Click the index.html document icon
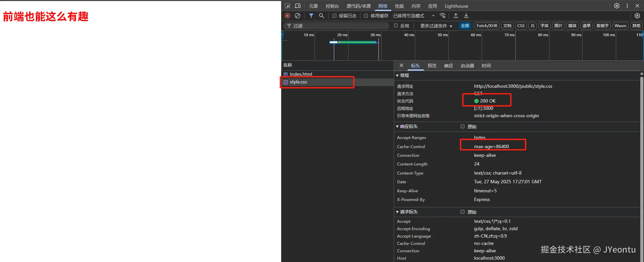The height and width of the screenshot is (262, 644). click(x=285, y=74)
